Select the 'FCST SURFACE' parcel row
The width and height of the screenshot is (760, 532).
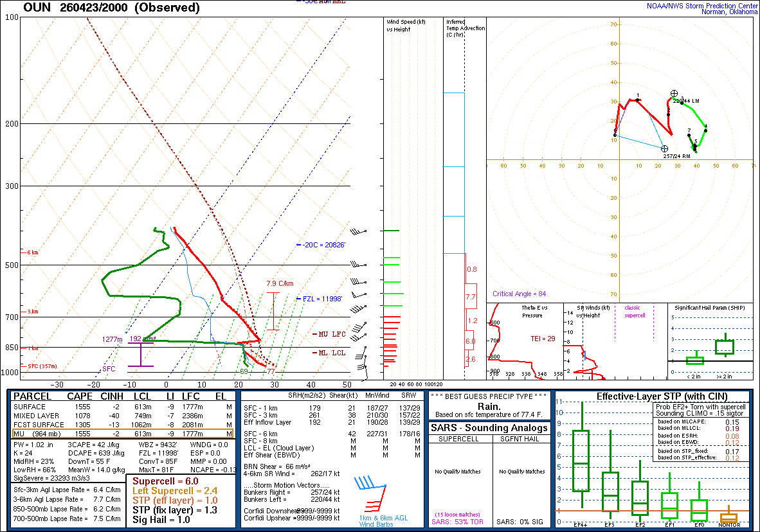[x=123, y=425]
